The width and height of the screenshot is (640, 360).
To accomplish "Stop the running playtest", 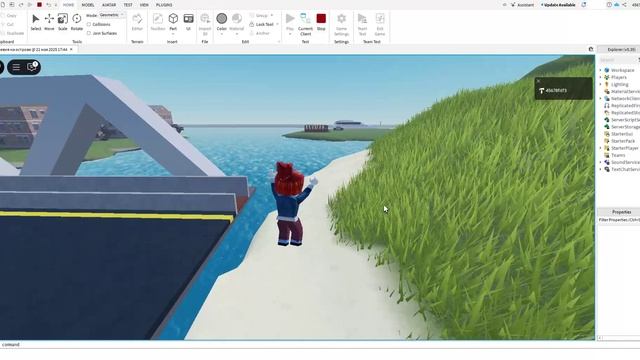I will point(321,22).
